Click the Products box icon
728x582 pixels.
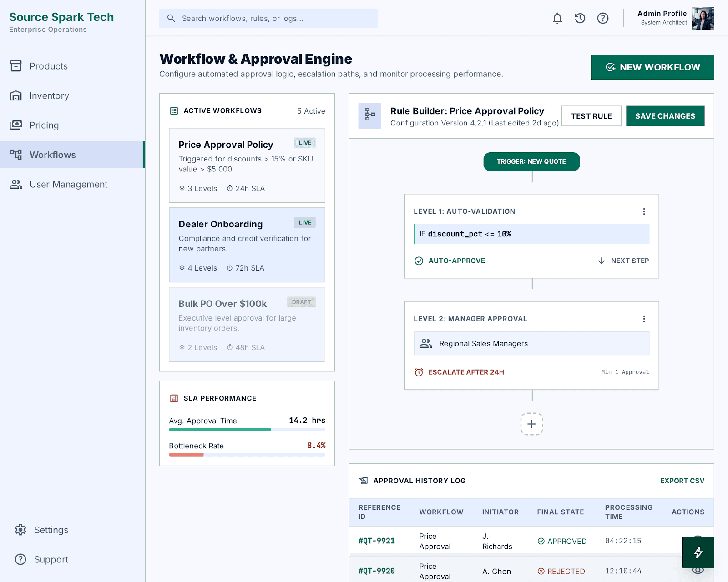point(16,66)
